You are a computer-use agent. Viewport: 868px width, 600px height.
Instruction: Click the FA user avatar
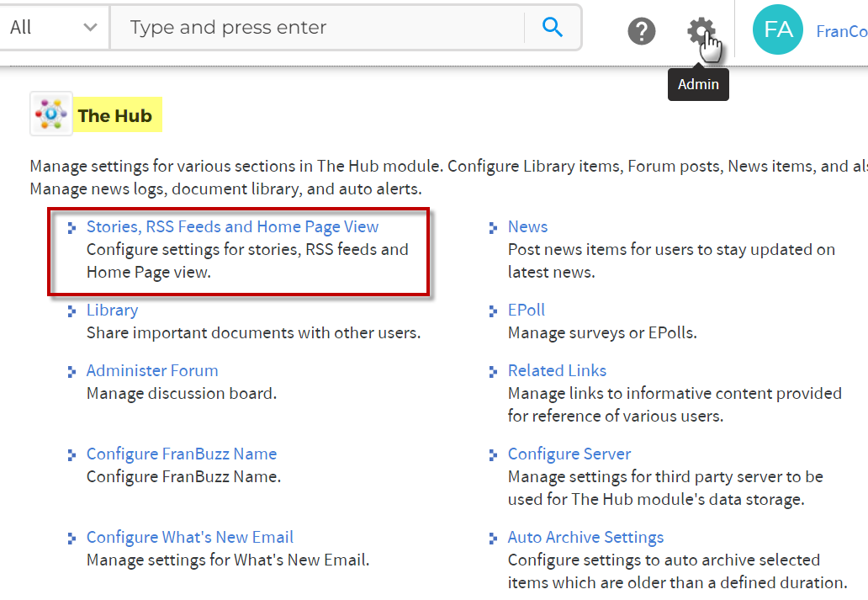click(x=778, y=29)
